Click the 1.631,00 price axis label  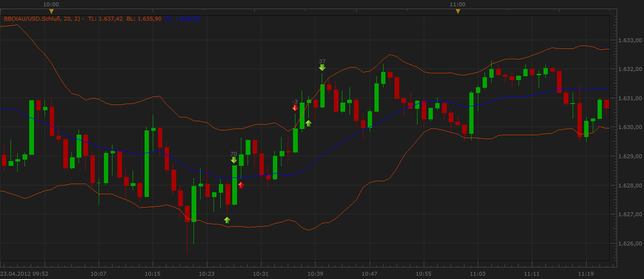pyautogui.click(x=630, y=98)
